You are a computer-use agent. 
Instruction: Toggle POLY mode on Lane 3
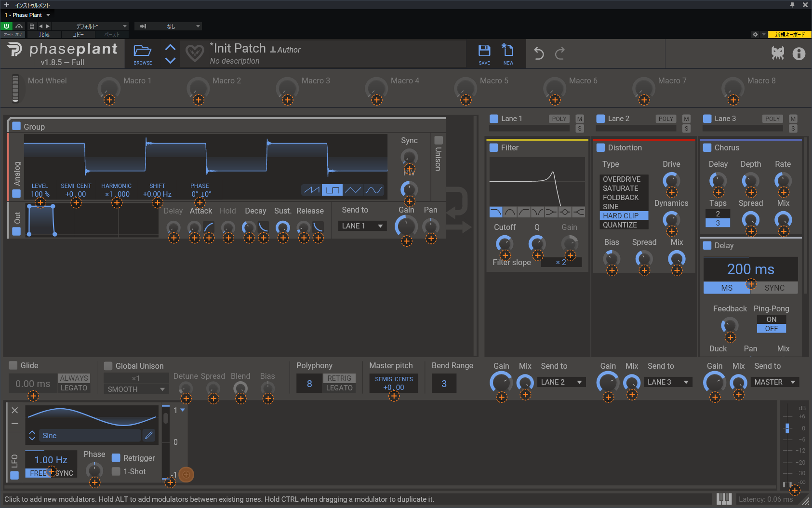772,119
